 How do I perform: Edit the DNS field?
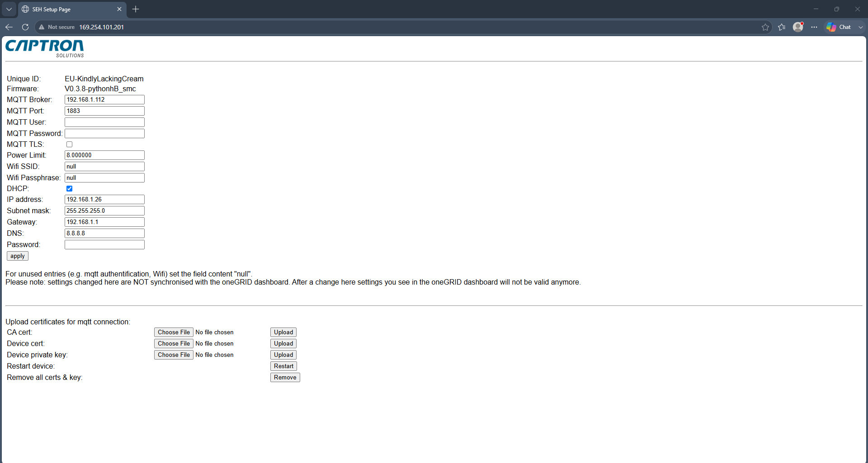(x=104, y=233)
